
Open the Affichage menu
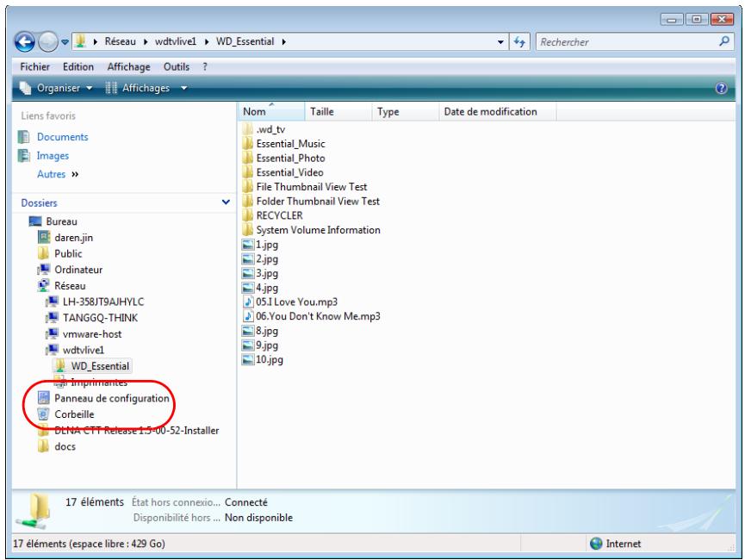click(128, 67)
